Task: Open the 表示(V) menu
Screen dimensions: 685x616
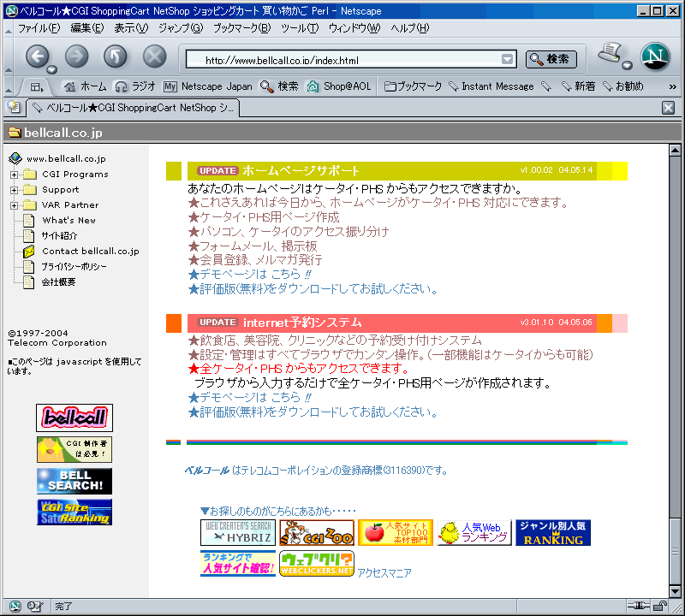Action: click(x=131, y=28)
